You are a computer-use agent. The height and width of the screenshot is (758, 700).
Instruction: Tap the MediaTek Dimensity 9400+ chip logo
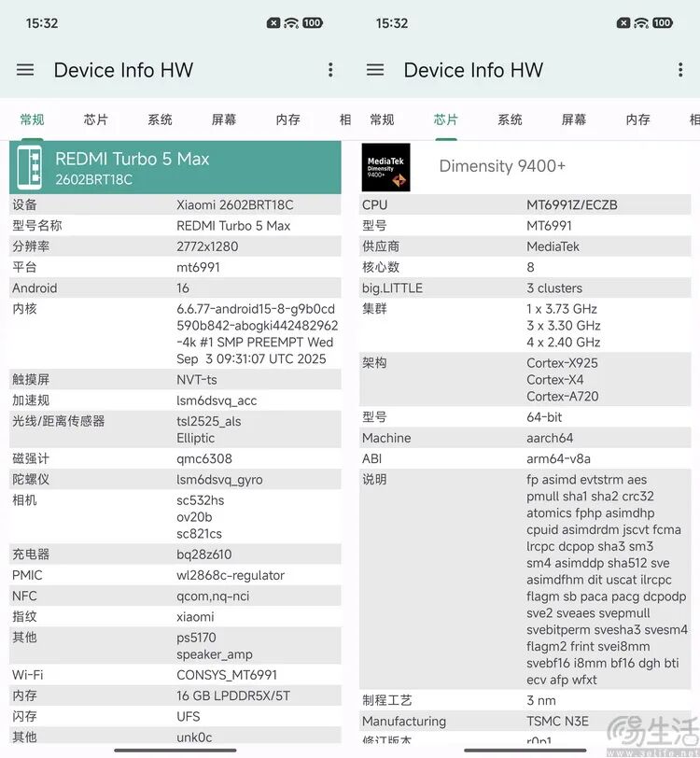coord(385,167)
